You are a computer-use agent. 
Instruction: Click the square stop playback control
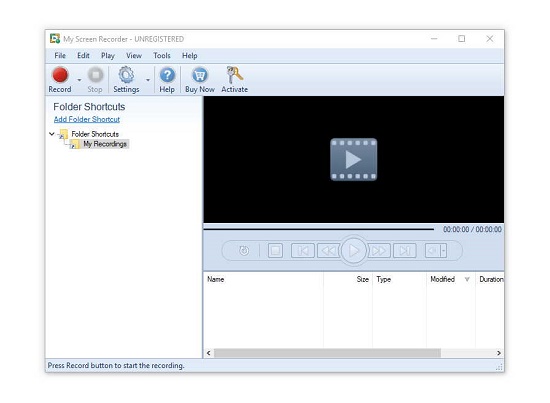coord(275,250)
